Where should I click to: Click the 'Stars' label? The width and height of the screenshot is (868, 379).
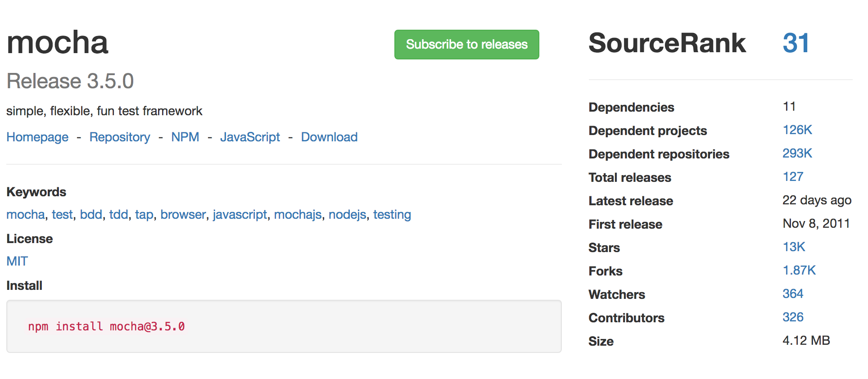point(604,248)
